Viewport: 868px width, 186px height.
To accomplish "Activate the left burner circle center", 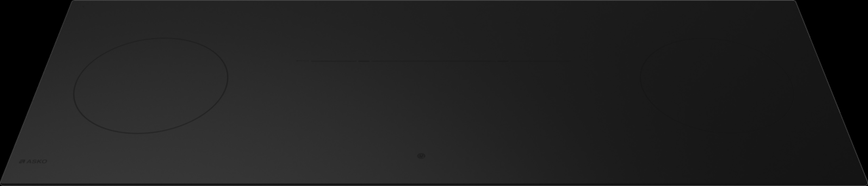I will pos(151,85).
